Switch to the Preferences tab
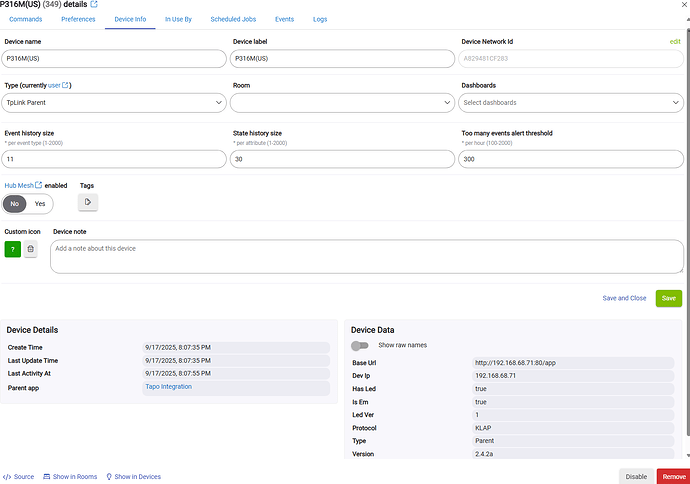Image resolution: width=690 pixels, height=484 pixels. tap(78, 19)
